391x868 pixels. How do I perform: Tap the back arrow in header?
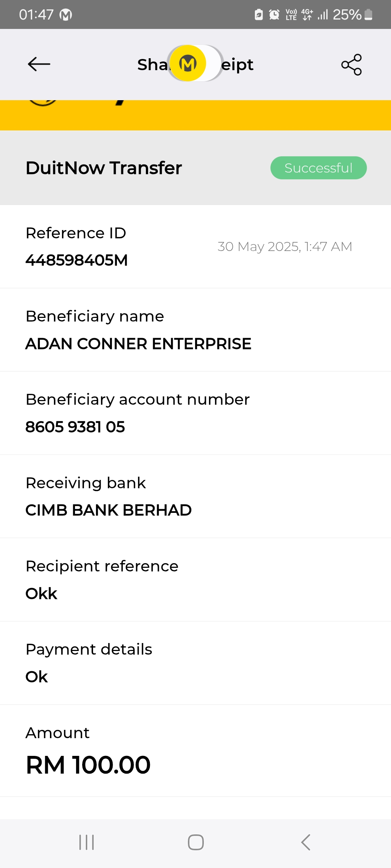tap(39, 64)
